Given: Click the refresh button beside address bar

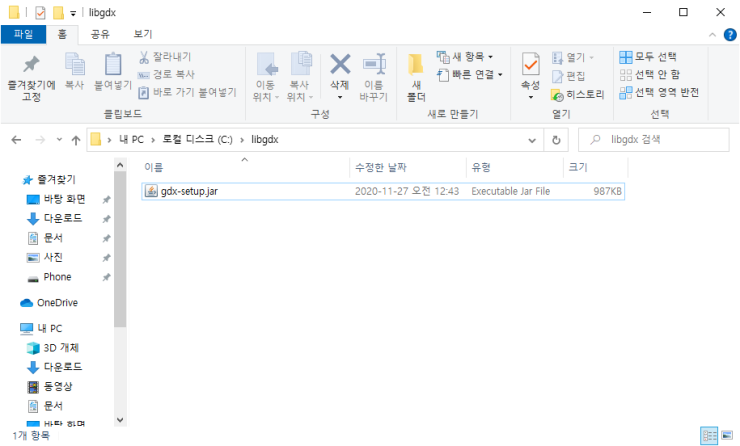Looking at the screenshot, I should [x=556, y=140].
